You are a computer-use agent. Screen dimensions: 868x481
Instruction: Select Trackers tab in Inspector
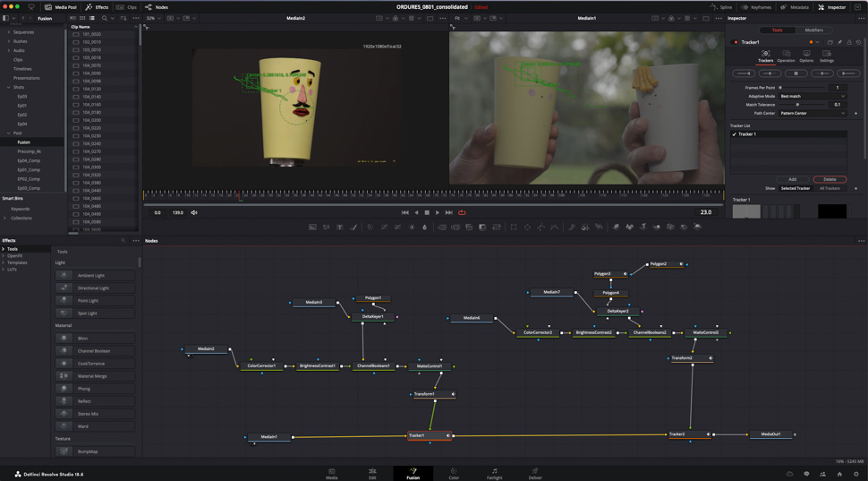pos(766,56)
